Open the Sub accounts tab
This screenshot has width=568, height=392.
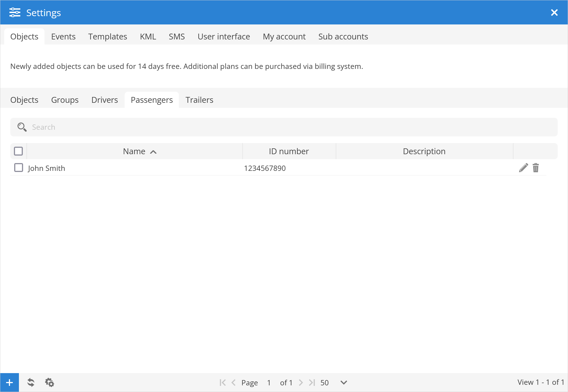point(343,37)
